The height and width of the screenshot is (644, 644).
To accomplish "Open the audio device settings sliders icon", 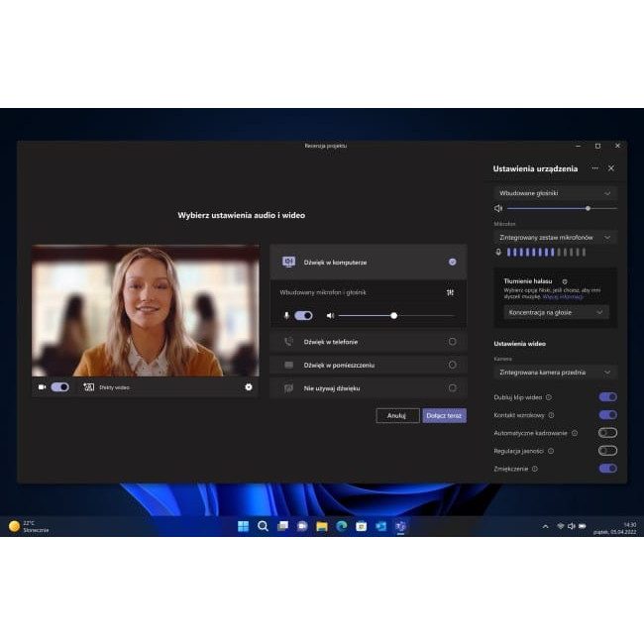I will [x=450, y=292].
